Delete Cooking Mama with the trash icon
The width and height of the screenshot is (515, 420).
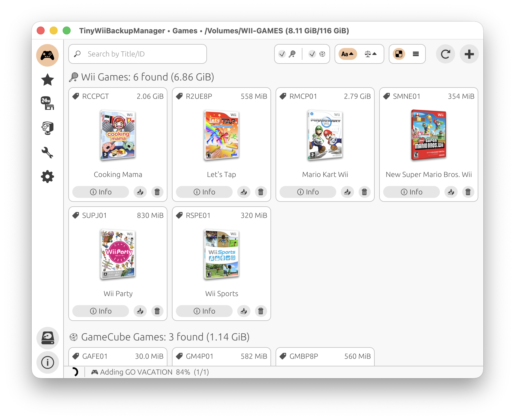(x=157, y=192)
